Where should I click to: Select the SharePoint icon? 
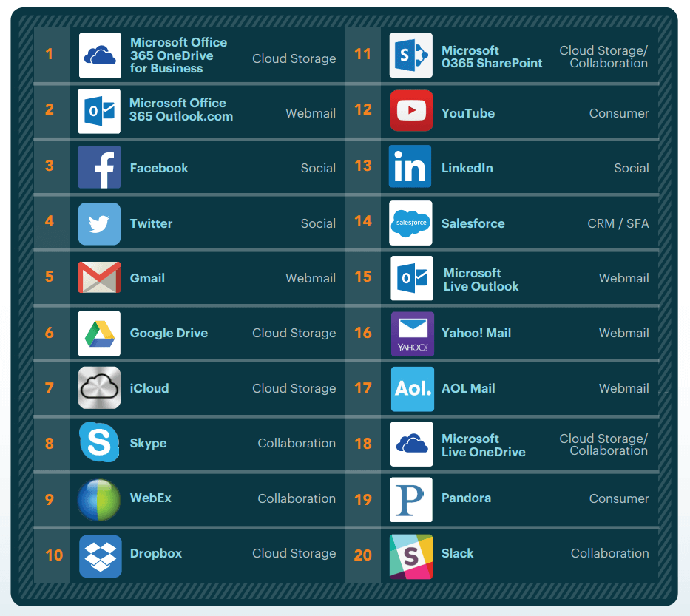click(411, 55)
